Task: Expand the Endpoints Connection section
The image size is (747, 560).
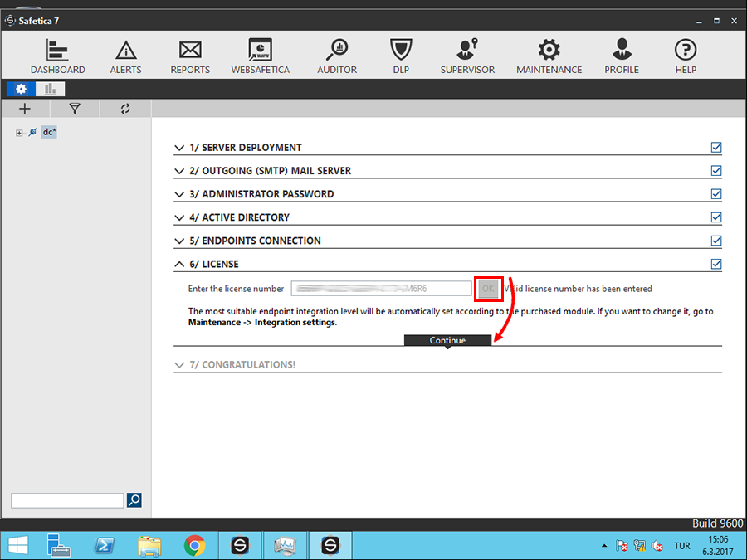Action: [x=179, y=241]
